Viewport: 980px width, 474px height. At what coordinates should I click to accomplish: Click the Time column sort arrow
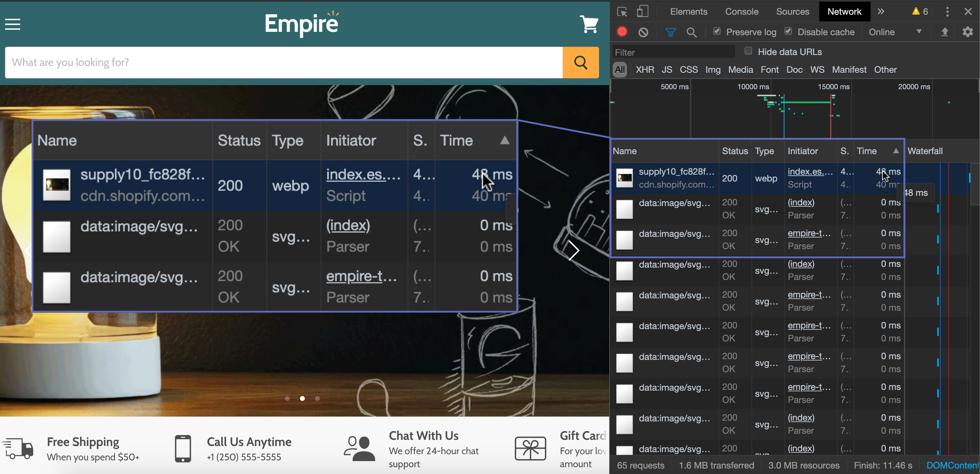896,151
